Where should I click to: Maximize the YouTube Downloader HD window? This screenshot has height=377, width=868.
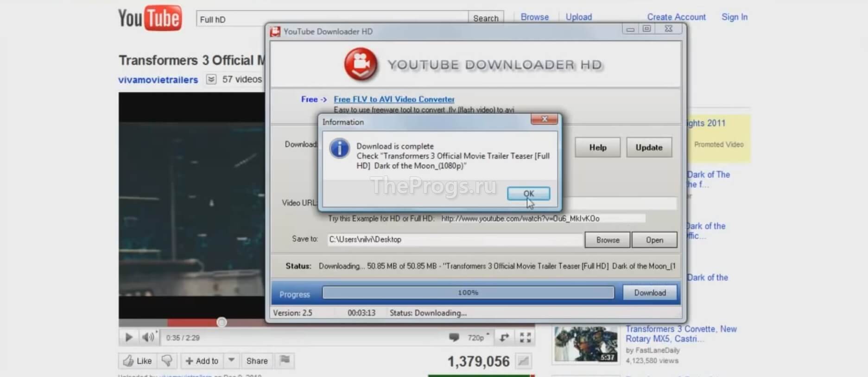646,29
